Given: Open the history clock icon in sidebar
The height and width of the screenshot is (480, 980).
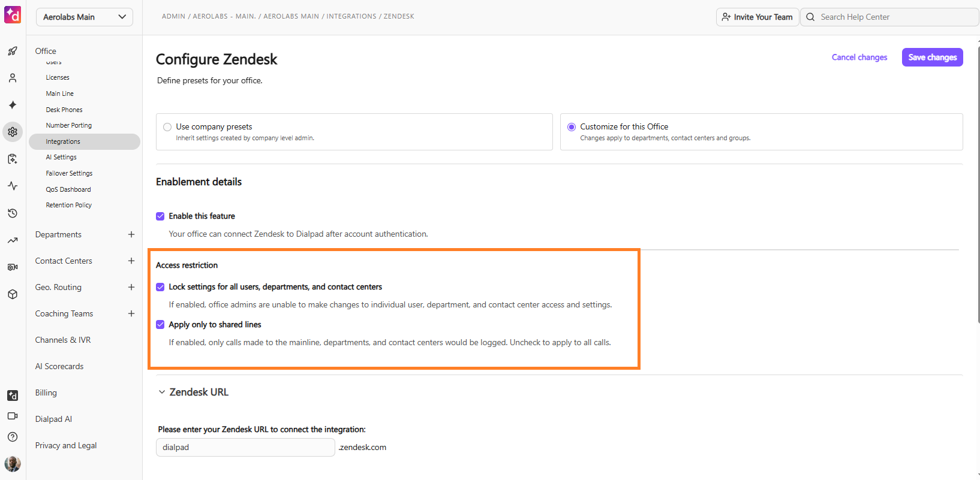Looking at the screenshot, I should point(13,213).
